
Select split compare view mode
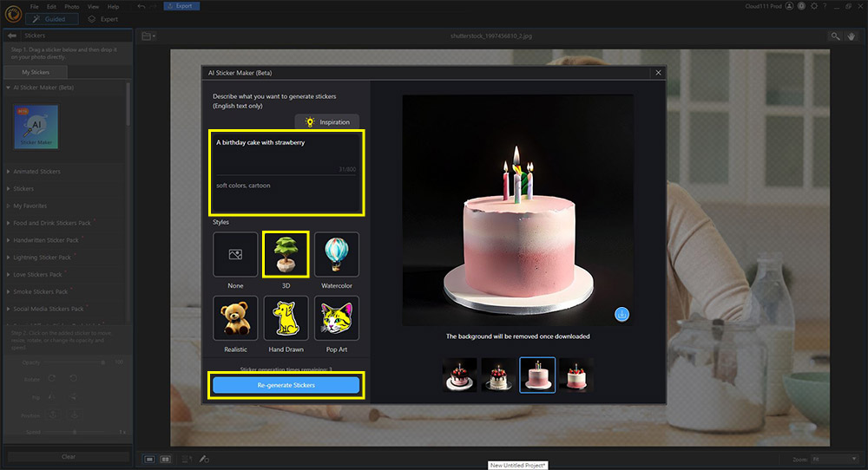165,459
